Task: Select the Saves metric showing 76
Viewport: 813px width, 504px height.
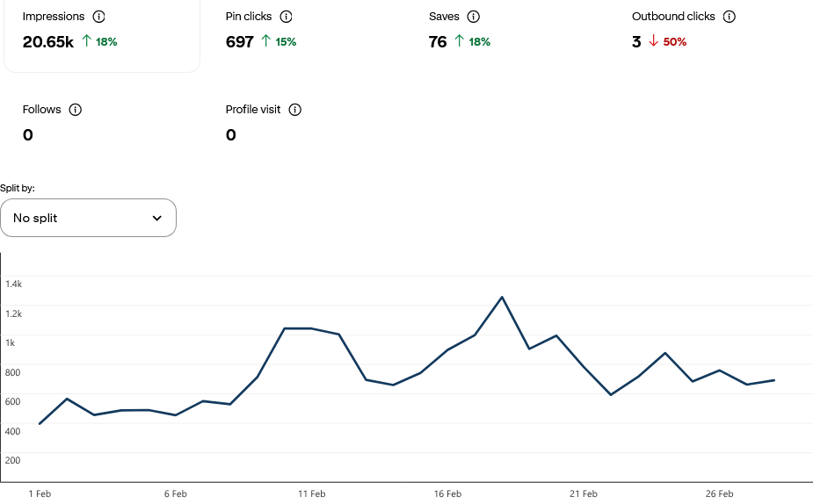Action: click(438, 41)
